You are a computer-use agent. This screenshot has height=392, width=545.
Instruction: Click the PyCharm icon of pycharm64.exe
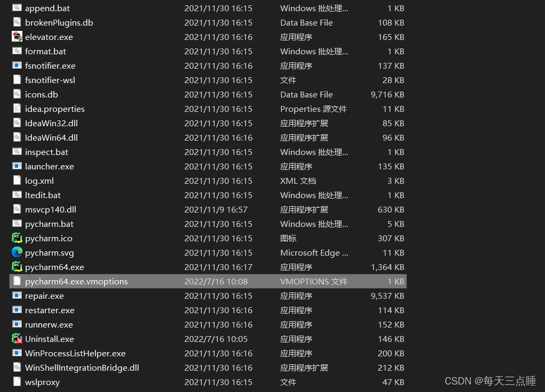tap(17, 266)
